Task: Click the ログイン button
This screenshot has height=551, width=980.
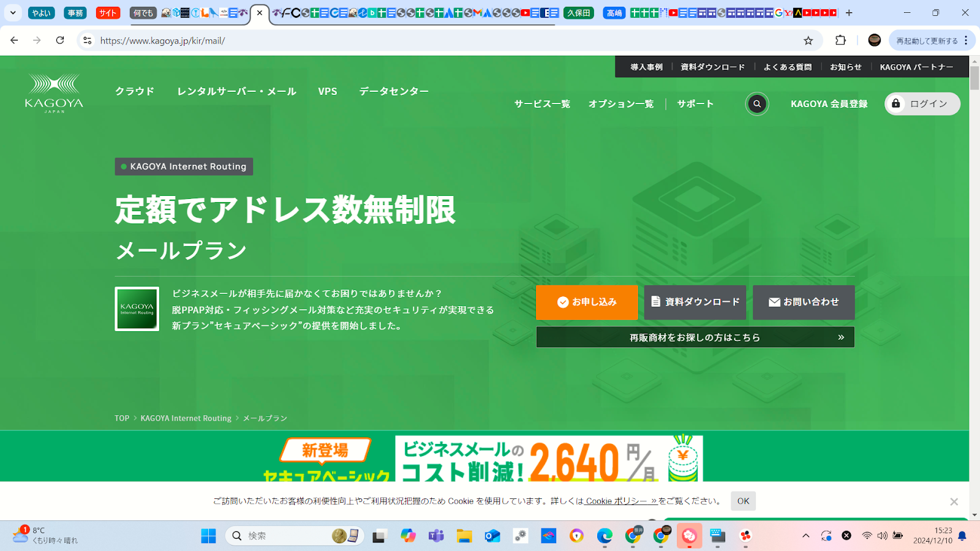Action: coord(922,104)
